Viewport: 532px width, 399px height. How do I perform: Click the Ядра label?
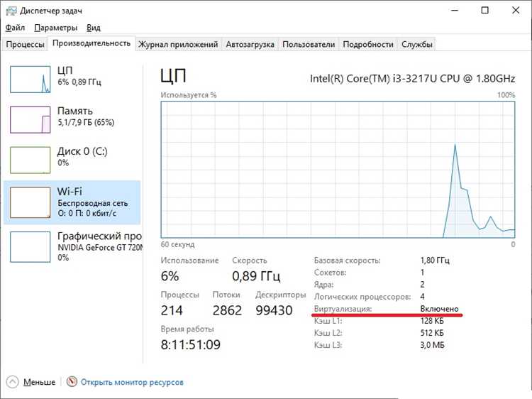323,285
